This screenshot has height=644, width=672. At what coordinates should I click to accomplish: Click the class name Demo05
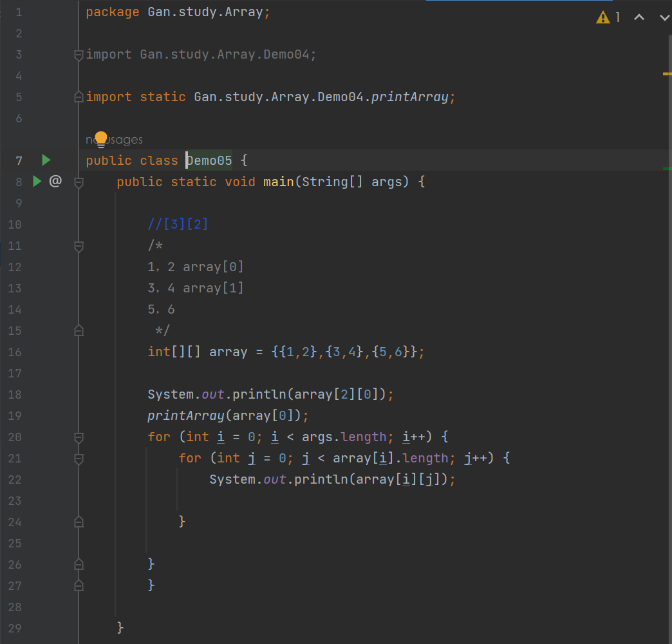(x=209, y=160)
